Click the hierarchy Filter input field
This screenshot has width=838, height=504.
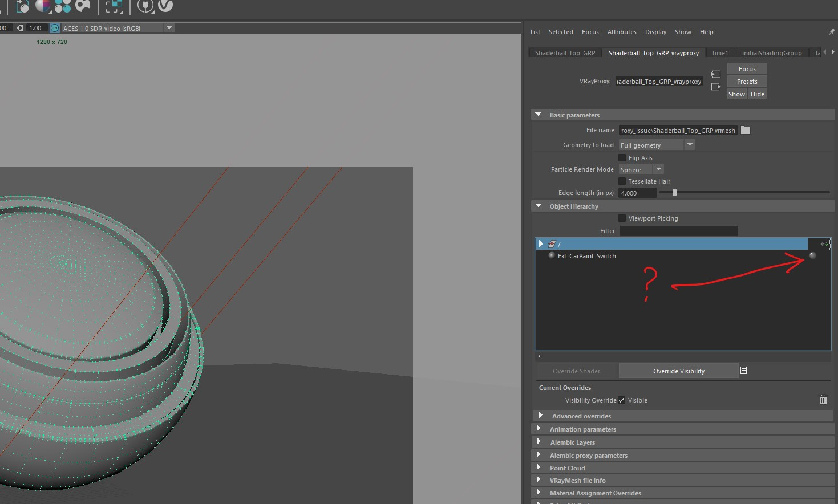(x=678, y=231)
